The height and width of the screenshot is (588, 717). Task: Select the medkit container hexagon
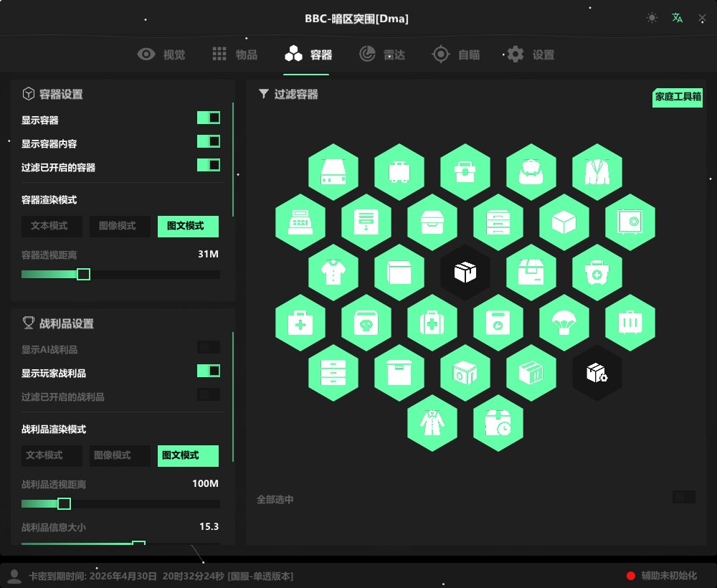[300, 323]
